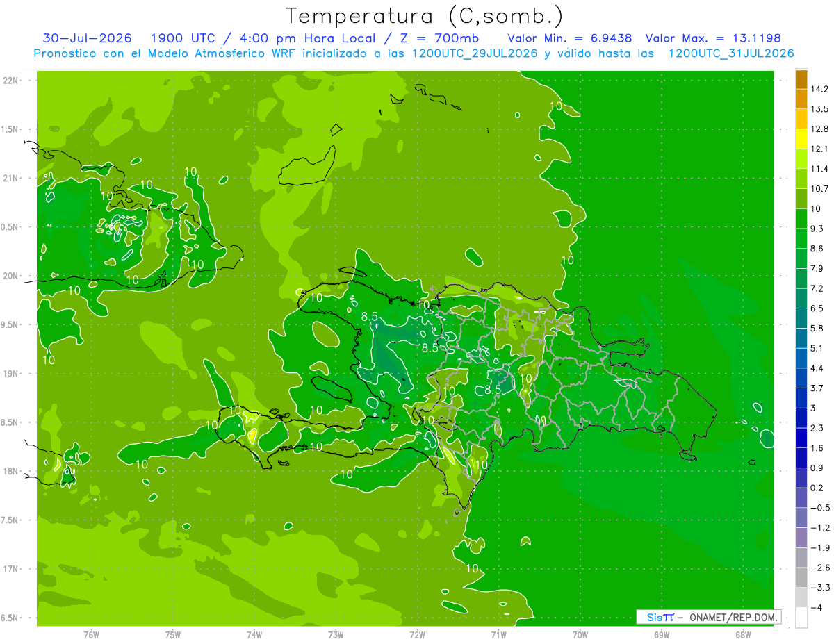Click the "7.9" color scale value
Screen dimensions: 834x644
click(818, 268)
